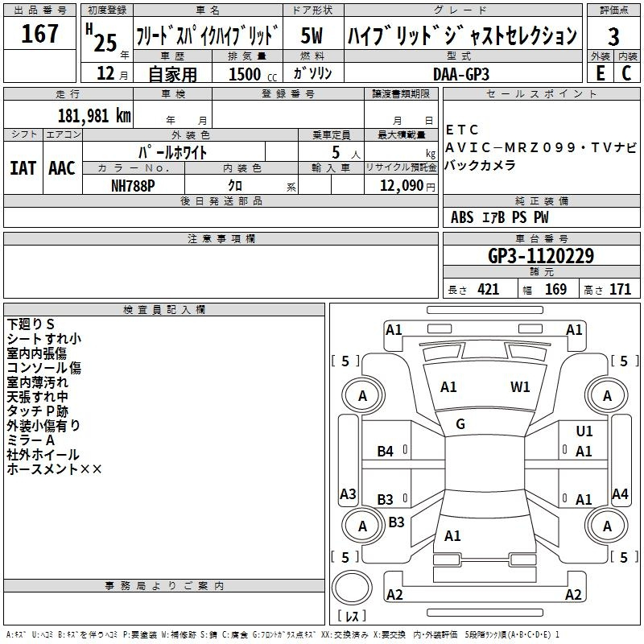Click the chassis number GP3-1120229
Screen dimensions: 644x644
coord(541,256)
